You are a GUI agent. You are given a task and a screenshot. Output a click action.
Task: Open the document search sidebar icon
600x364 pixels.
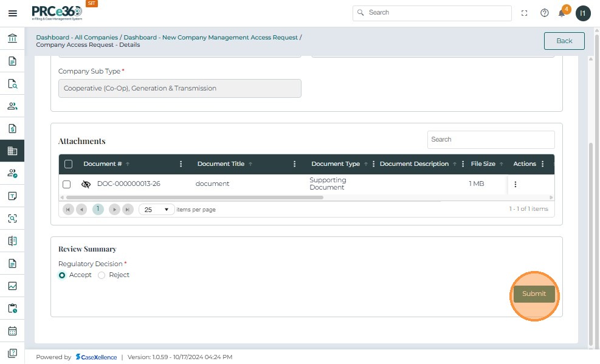12,83
